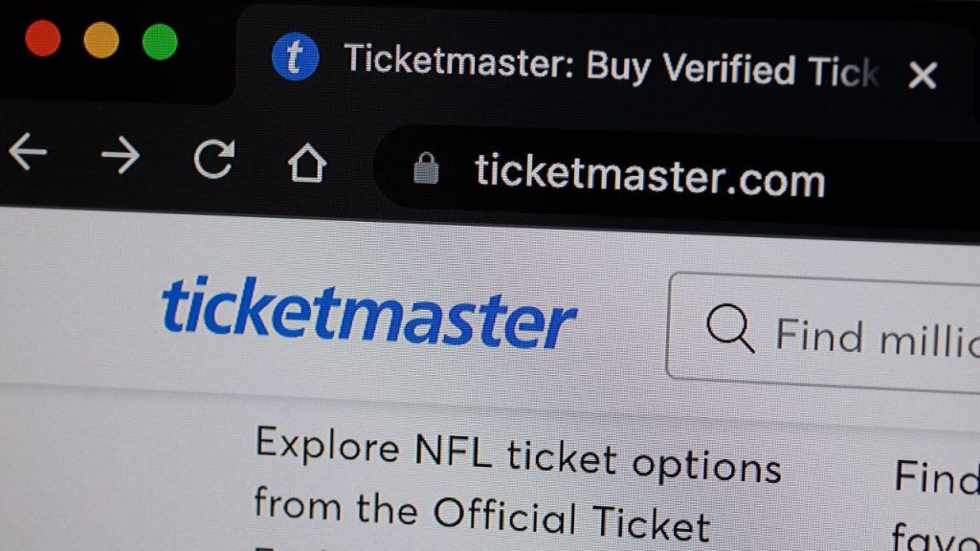Select the 'Ticketmaster: Buy Verified Tick' tab
Viewport: 980px width, 551px height.
(612, 66)
